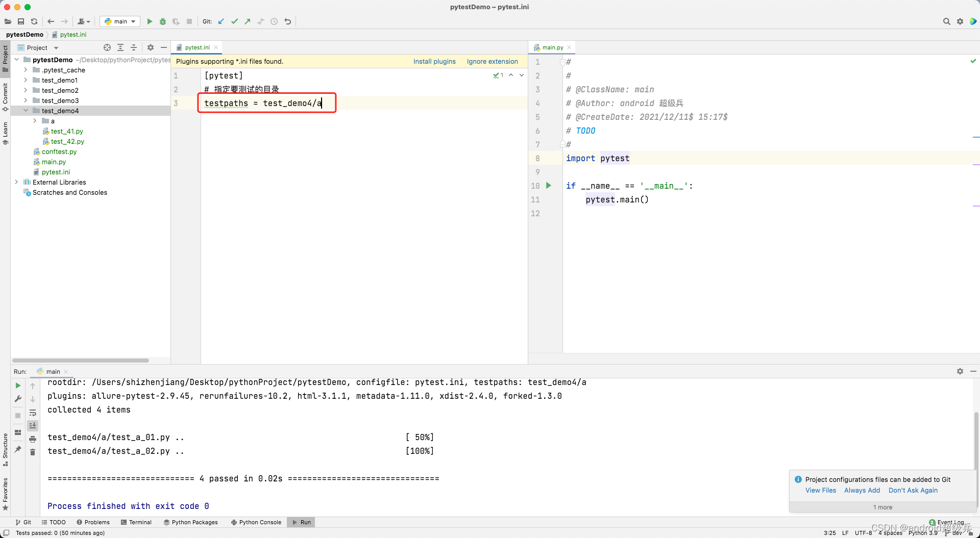Expand all in the Project panel

(120, 47)
